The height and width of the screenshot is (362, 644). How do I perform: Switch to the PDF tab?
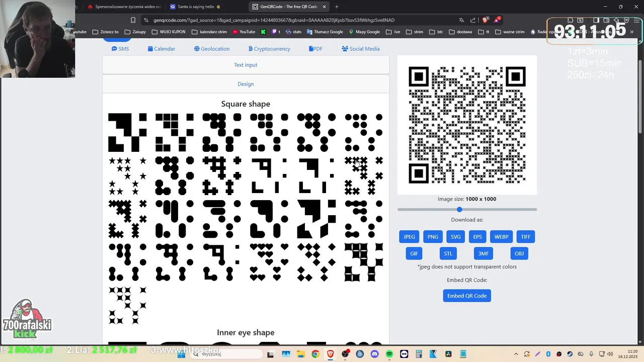[316, 49]
